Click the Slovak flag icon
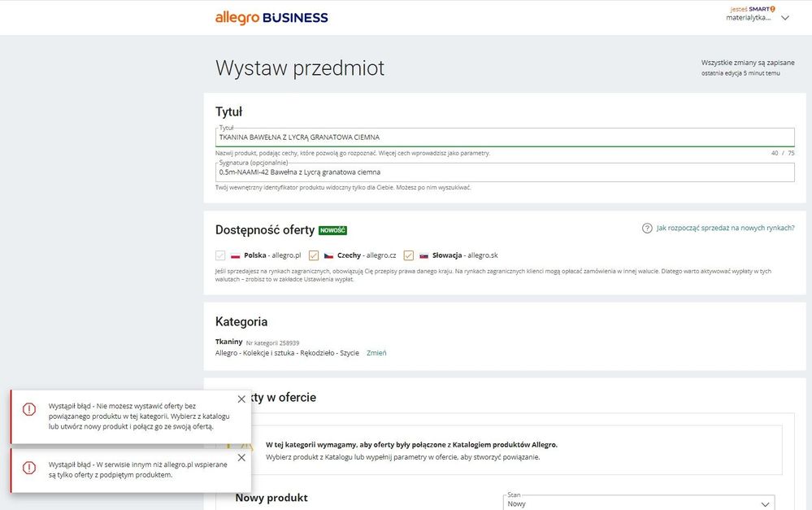This screenshot has width=812, height=510. click(423, 255)
